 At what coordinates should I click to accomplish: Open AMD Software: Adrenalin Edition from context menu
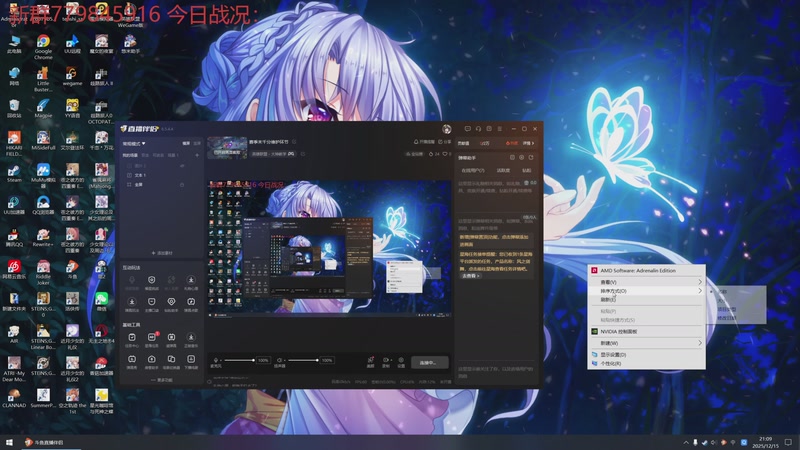[646, 270]
